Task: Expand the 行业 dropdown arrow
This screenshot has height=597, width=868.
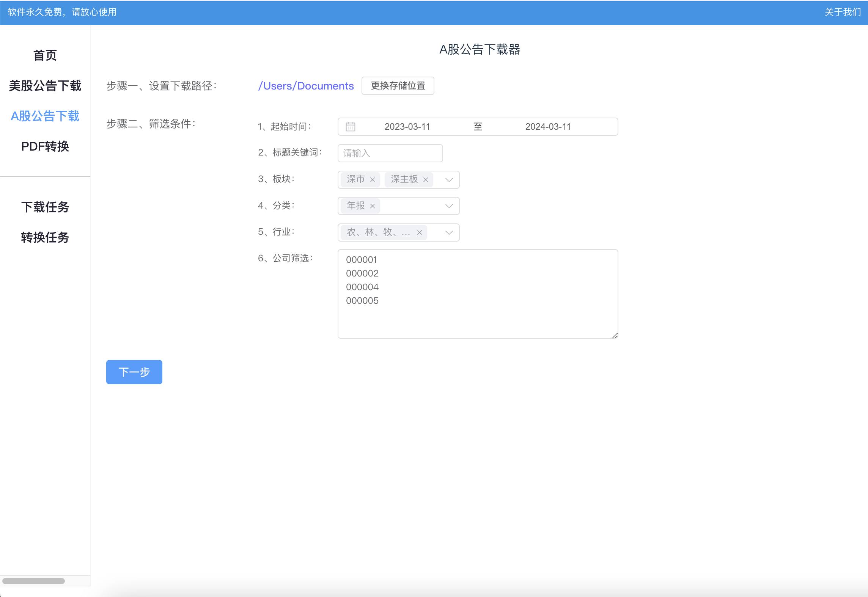Action: click(449, 233)
